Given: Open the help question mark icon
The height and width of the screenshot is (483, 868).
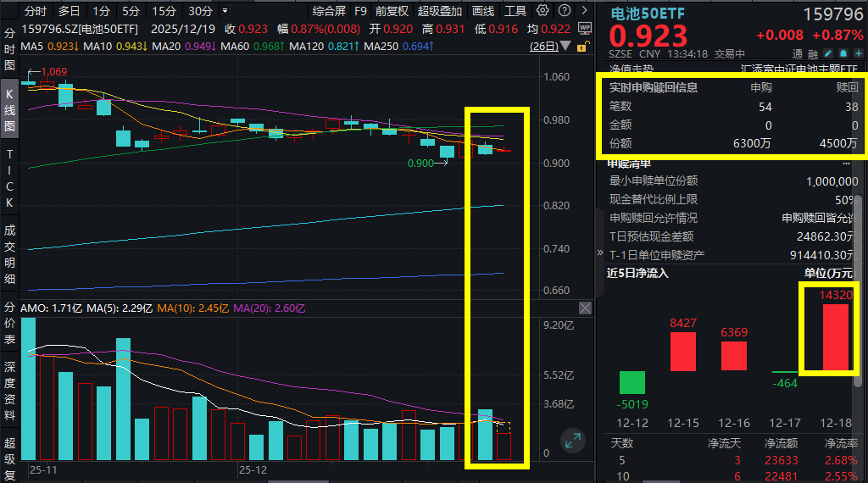Looking at the screenshot, I should click(564, 10).
